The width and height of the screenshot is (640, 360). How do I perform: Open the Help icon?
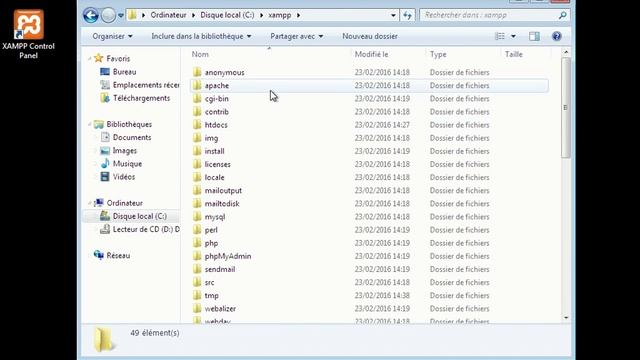point(556,36)
